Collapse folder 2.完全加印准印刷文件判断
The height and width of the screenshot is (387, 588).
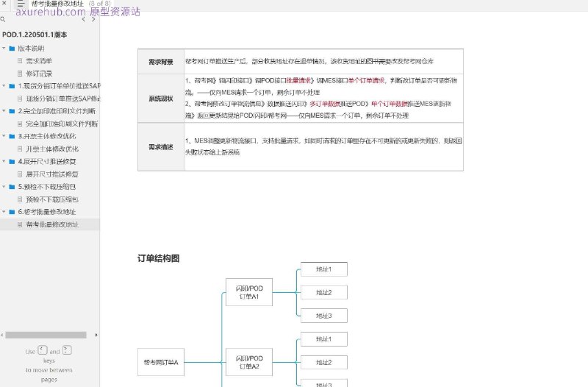[x=4, y=111]
